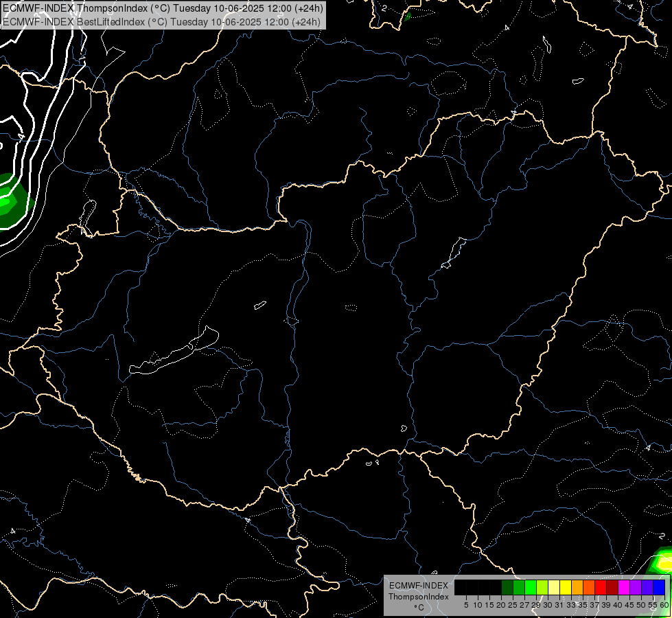Viewport: 672px width, 618px height.
Task: Select the blue 55–60 legend swatch
Action: pyautogui.click(x=659, y=588)
